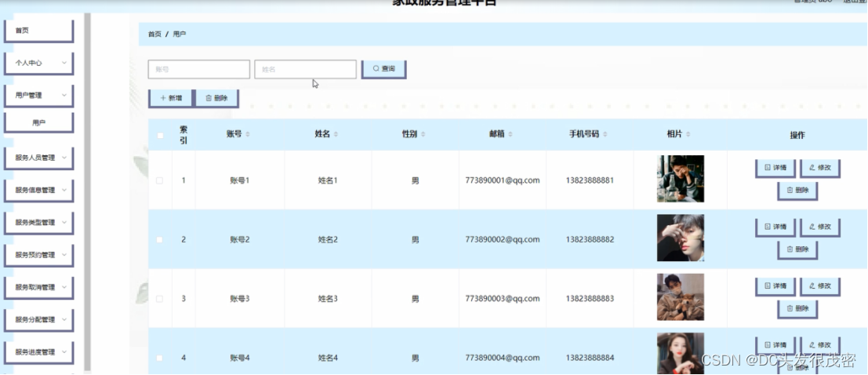The image size is (868, 375).
Task: Sort by the 邮箱 column sort icon
Action: point(510,135)
